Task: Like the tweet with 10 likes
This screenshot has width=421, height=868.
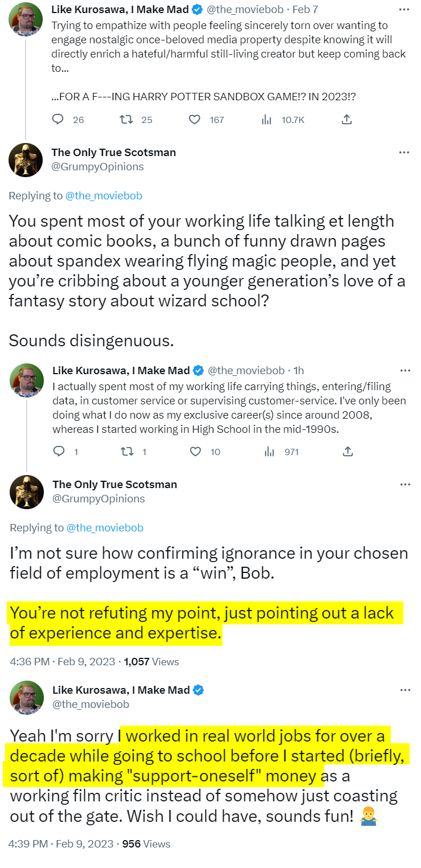Action: (x=196, y=452)
